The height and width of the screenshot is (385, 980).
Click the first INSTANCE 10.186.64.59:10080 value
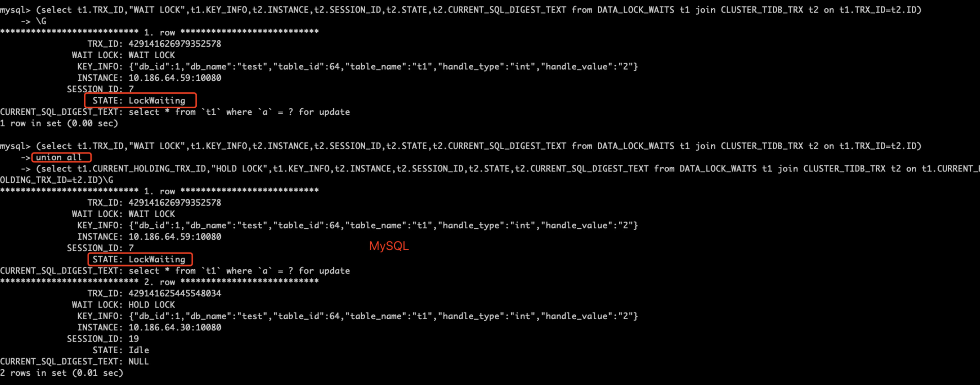pos(175,78)
